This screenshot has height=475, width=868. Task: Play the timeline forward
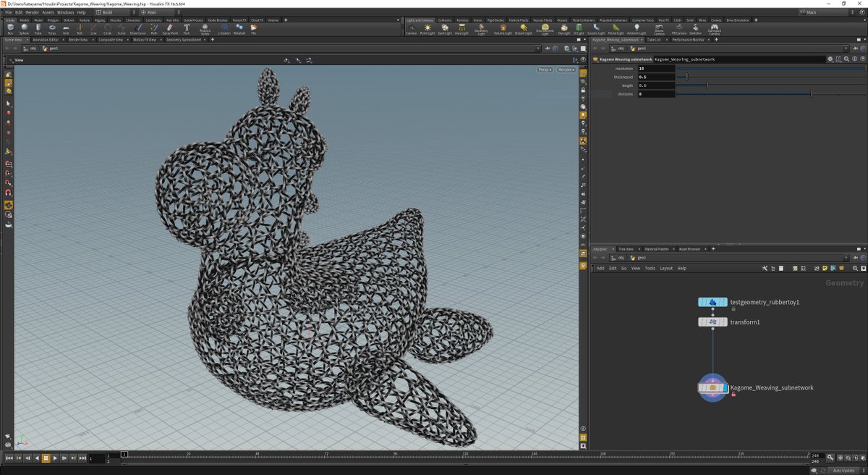[x=55, y=458]
